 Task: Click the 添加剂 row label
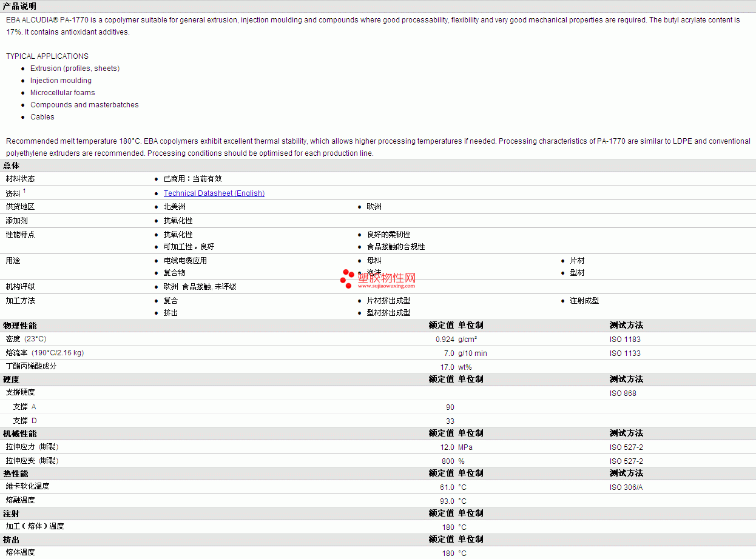click(x=17, y=221)
